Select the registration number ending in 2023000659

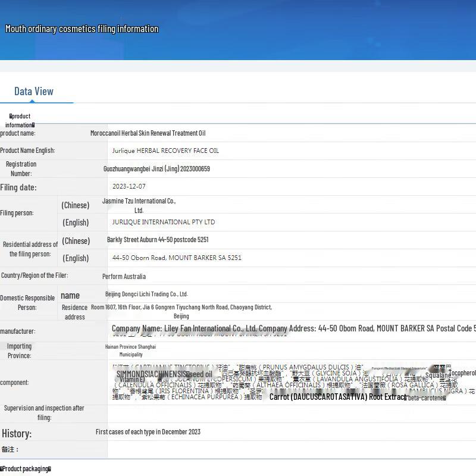[x=156, y=169]
